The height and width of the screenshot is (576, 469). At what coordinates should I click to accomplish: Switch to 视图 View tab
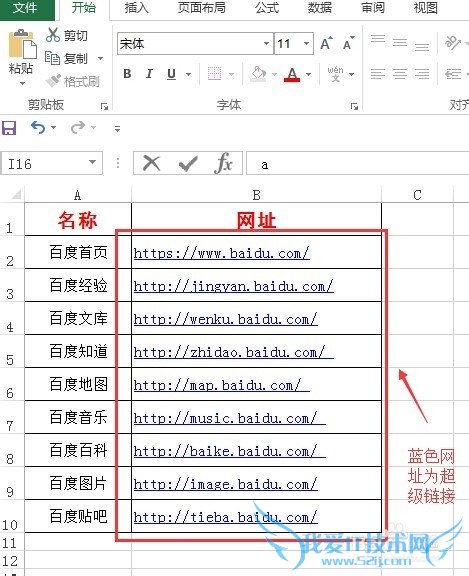[426, 8]
